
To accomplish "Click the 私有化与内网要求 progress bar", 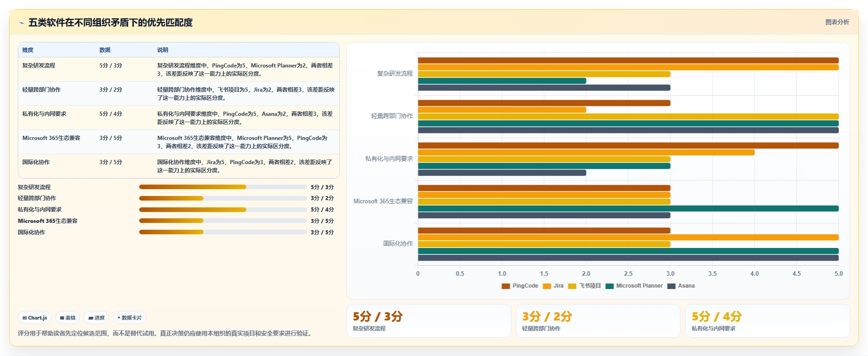I will (x=223, y=210).
